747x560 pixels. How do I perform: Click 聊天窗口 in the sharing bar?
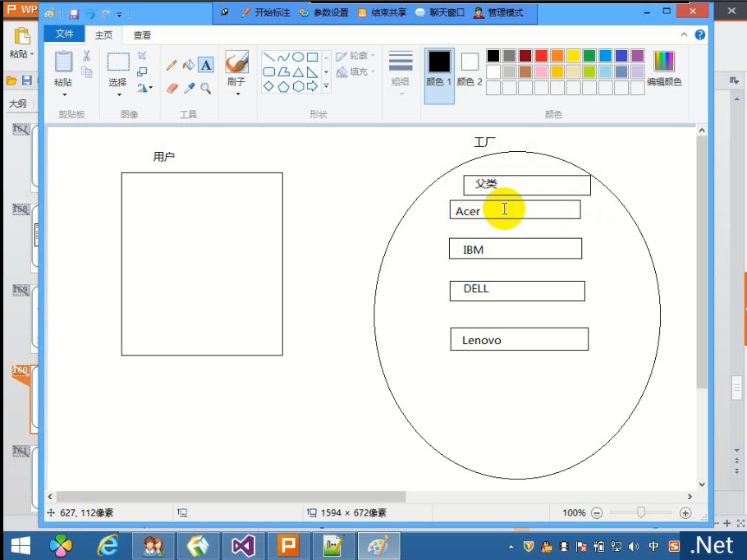440,12
